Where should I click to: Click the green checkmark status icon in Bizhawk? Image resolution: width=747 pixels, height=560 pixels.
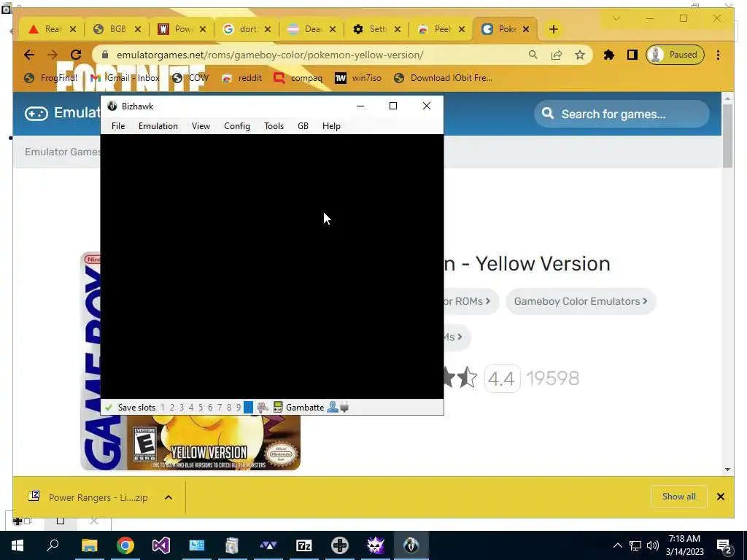[x=109, y=408]
